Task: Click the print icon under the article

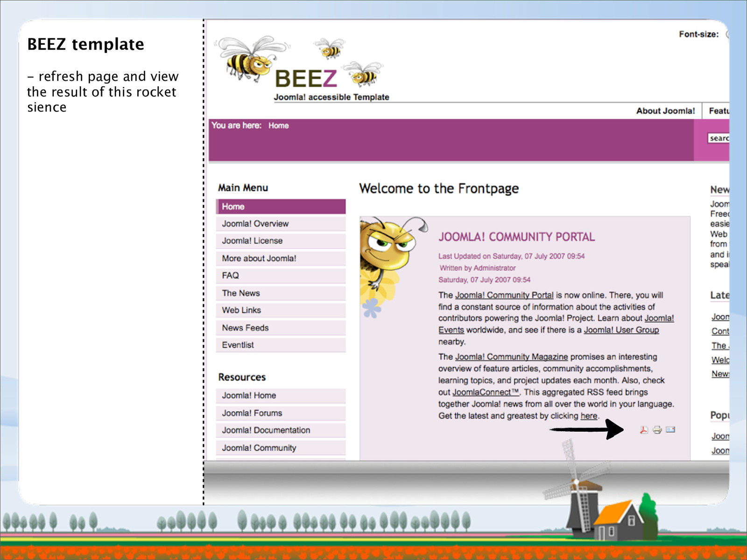Action: (657, 430)
